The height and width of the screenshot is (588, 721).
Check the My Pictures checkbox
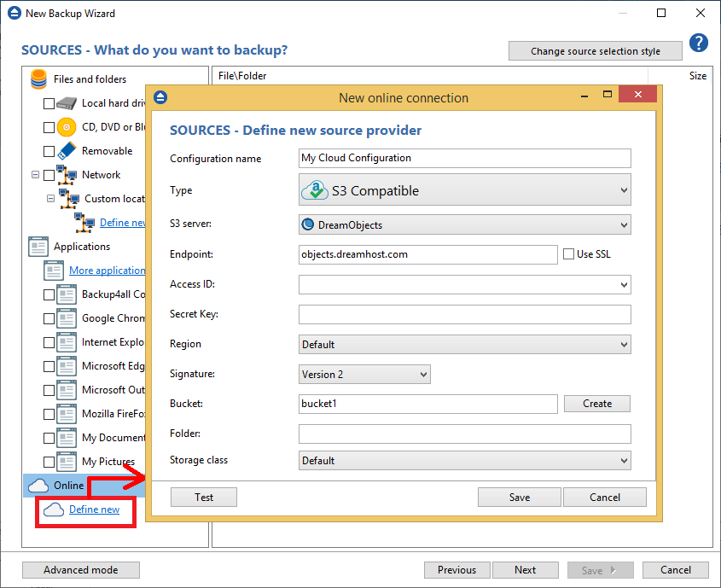[49, 462]
